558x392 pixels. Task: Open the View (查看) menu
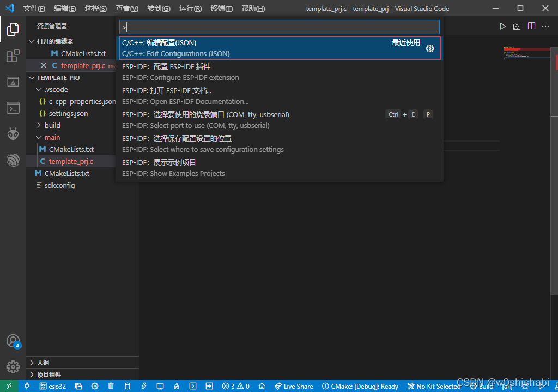127,9
